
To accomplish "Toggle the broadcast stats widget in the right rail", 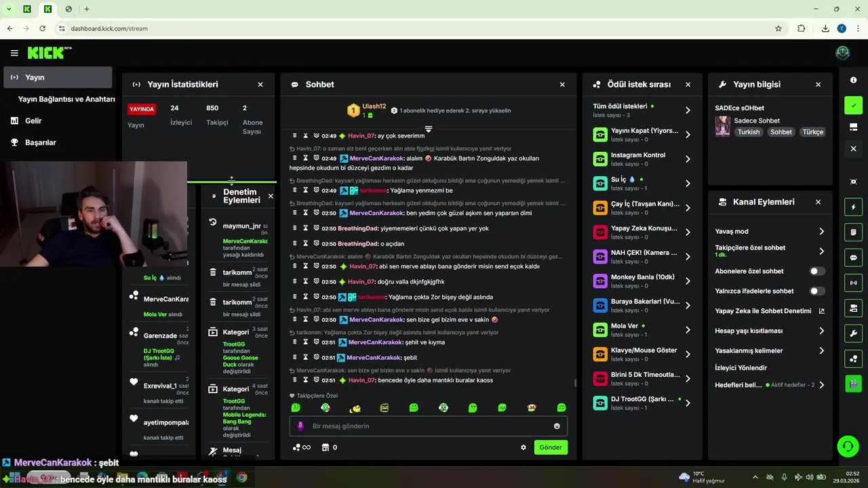I will pyautogui.click(x=853, y=283).
